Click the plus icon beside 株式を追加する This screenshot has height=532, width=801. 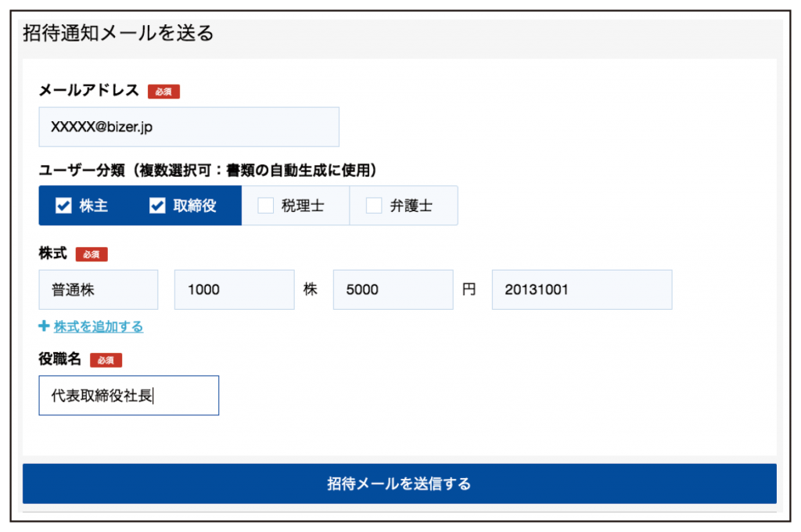tap(44, 326)
